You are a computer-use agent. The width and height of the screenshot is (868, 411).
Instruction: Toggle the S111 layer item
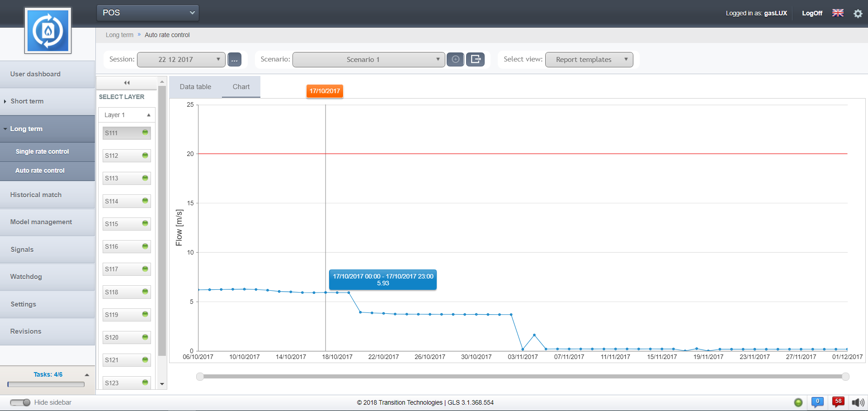point(127,133)
